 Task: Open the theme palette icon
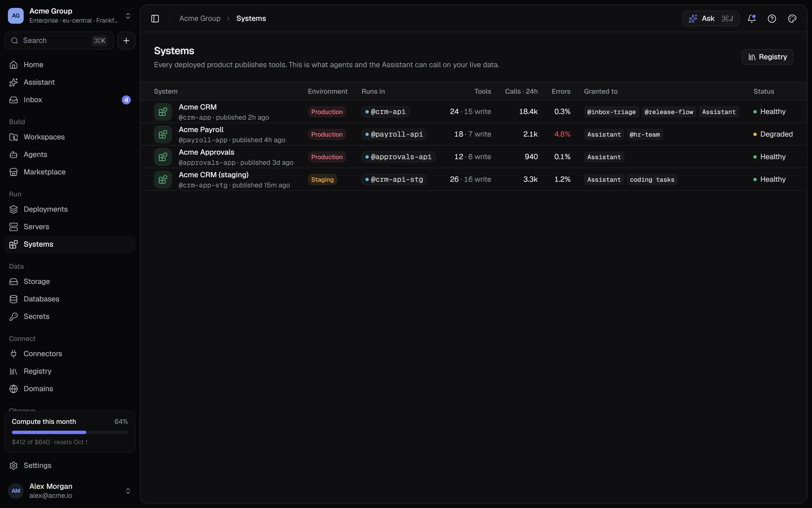tap(792, 18)
